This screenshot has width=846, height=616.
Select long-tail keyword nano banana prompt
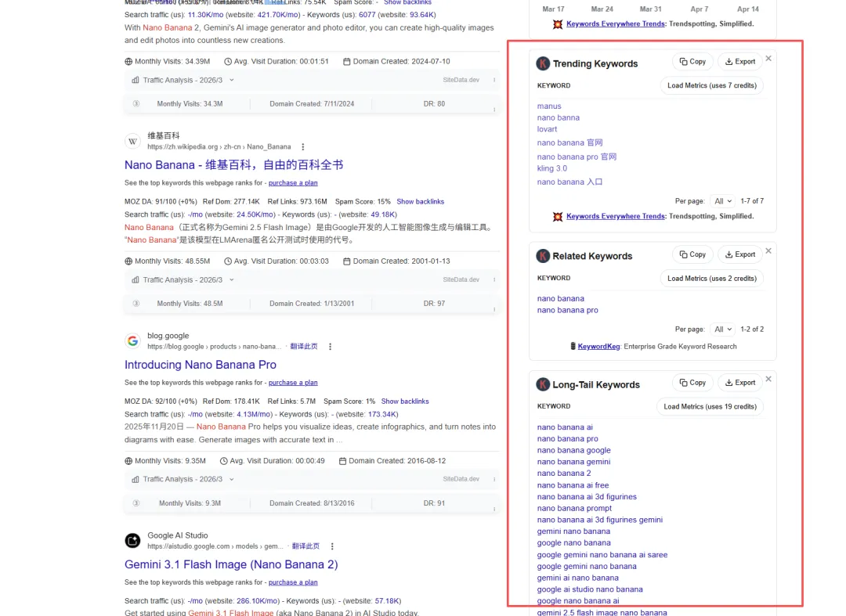tap(575, 508)
